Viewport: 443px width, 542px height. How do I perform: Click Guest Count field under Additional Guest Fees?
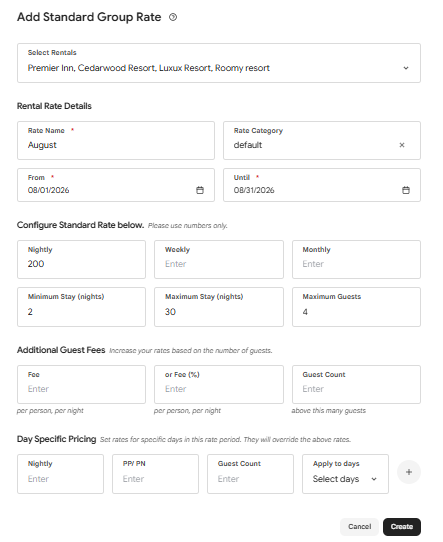point(356,384)
